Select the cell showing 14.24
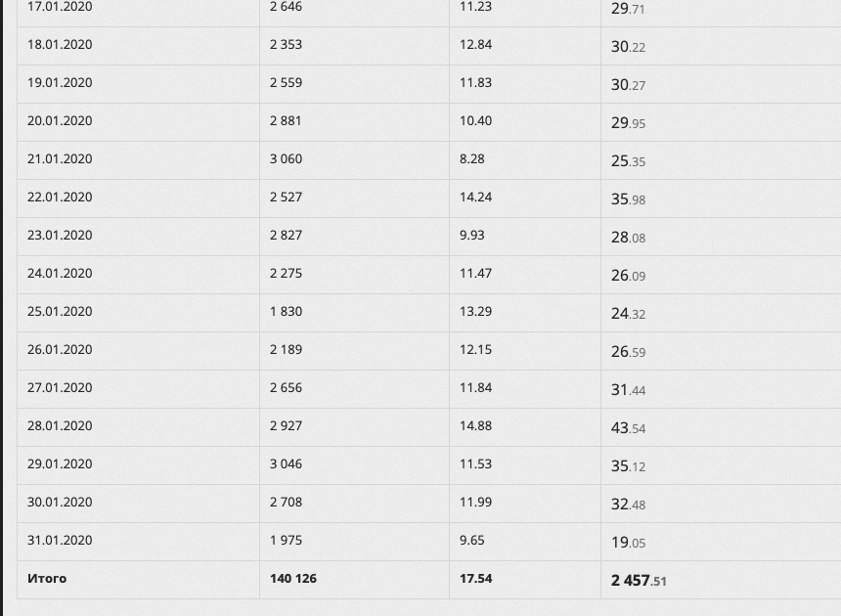 tap(475, 198)
